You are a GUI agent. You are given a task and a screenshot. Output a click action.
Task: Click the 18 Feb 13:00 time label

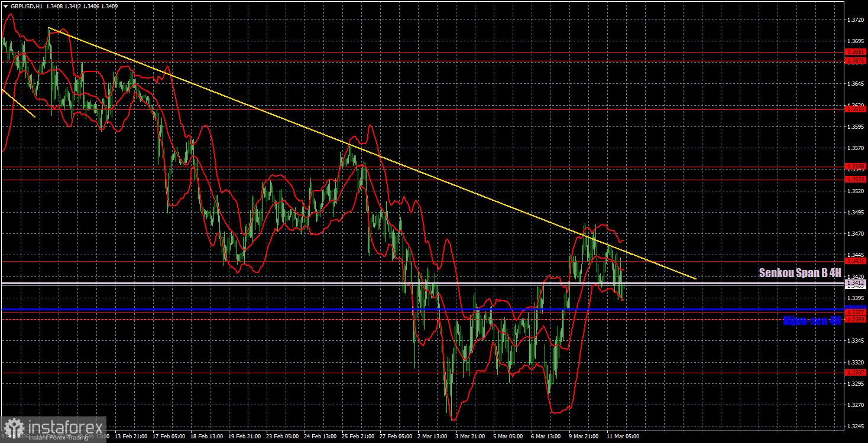[208, 437]
